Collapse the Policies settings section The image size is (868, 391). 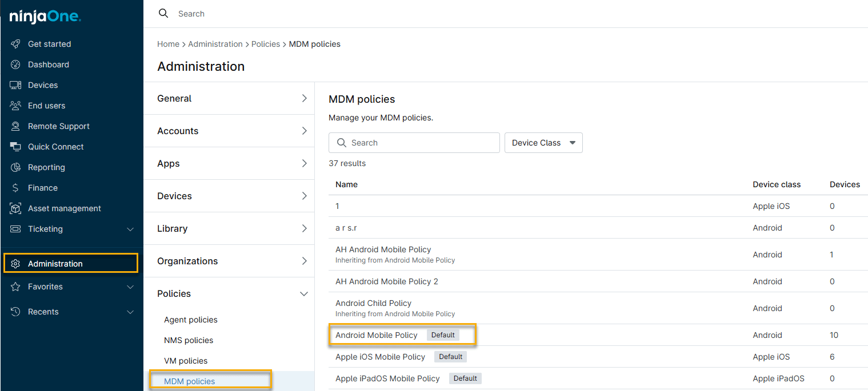pyautogui.click(x=303, y=293)
